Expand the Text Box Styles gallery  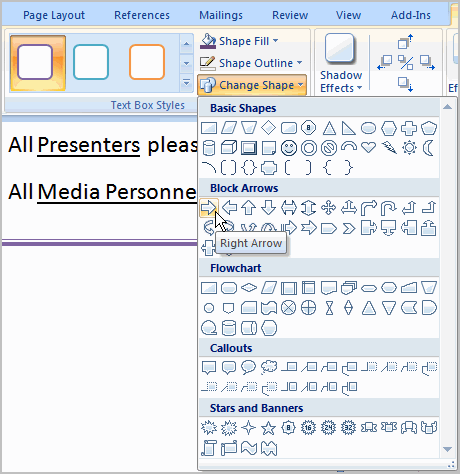coord(186,82)
